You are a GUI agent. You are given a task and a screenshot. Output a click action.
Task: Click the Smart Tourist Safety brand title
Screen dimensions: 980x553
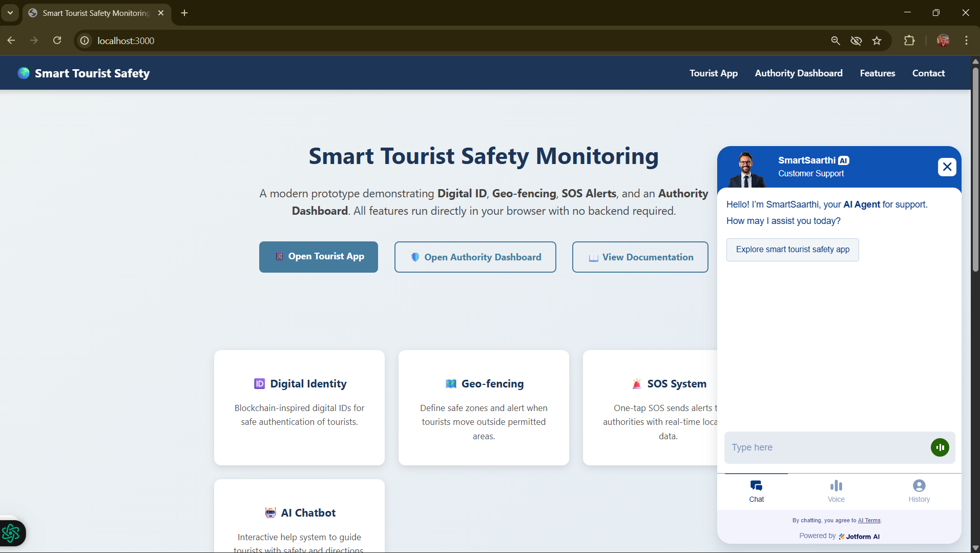[92, 73]
